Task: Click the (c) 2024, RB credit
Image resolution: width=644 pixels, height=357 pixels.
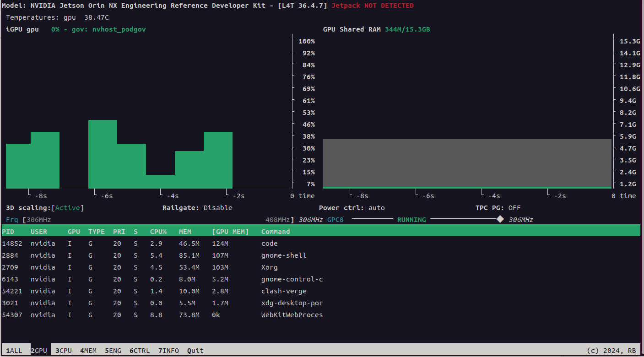Action: click(x=612, y=351)
